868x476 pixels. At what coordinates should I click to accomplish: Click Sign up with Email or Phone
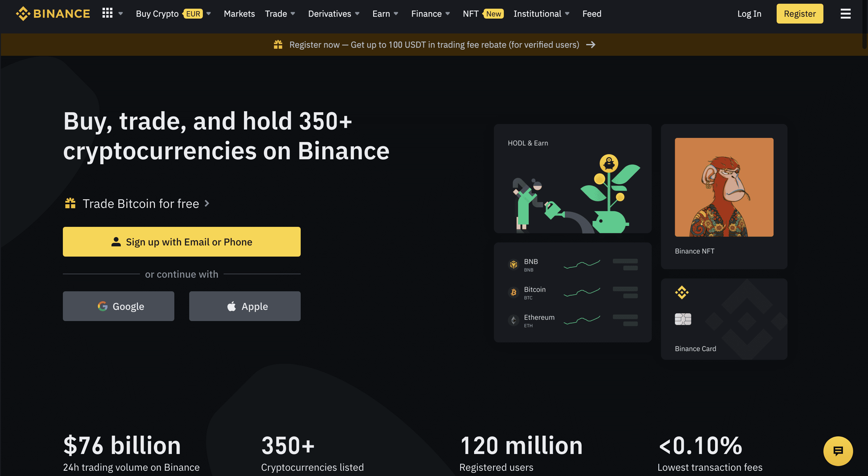[x=181, y=241]
